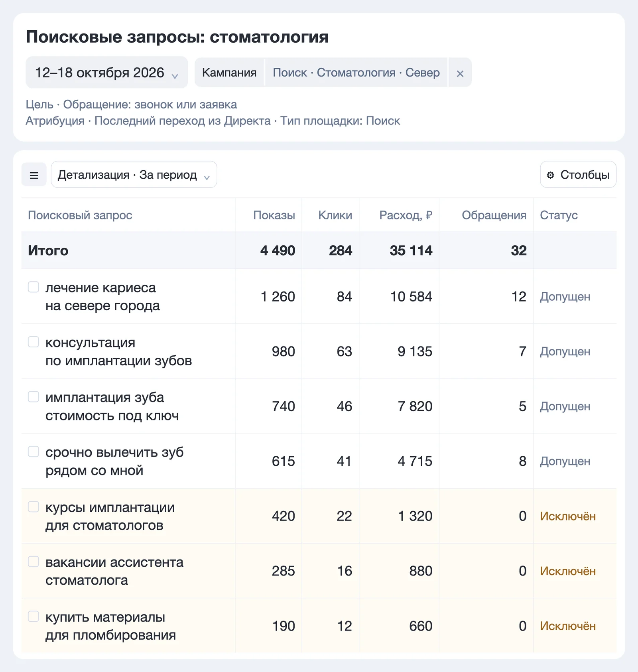The width and height of the screenshot is (638, 672).
Task: Click the total impressions value 4 490
Action: point(278,250)
